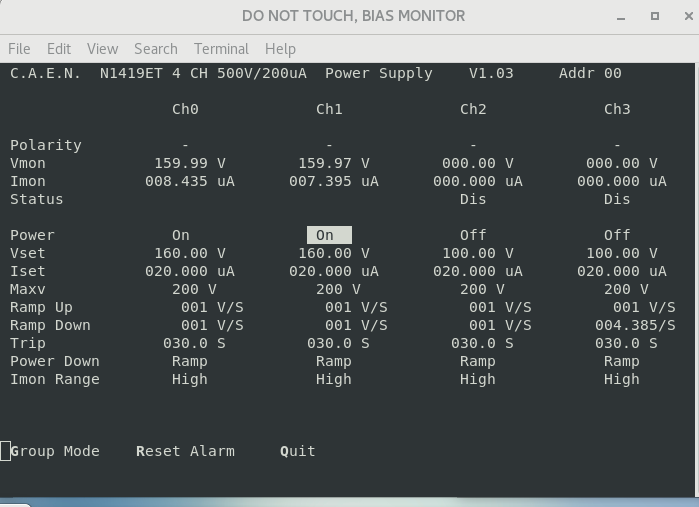Viewport: 699px width, 507px height.
Task: Click Ch1 Vset value 160.00 V
Action: (x=334, y=253)
